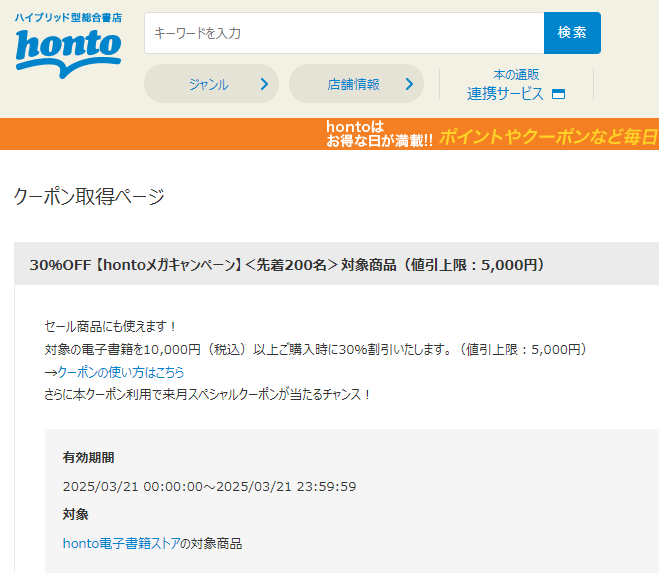
Task: Click the blue 検索 search button
Action: point(572,33)
